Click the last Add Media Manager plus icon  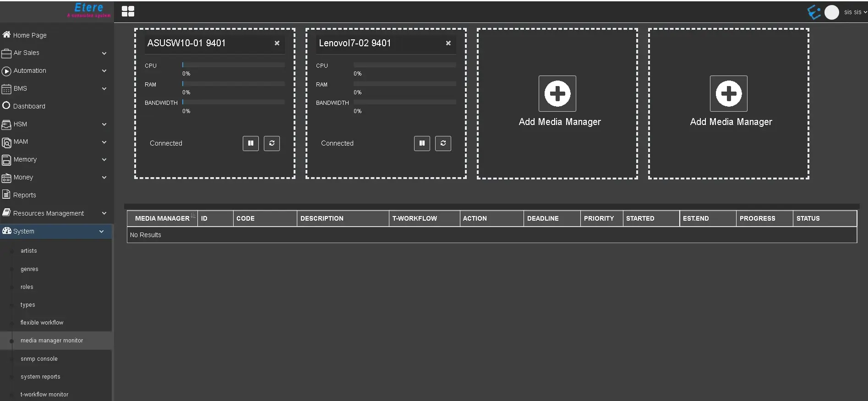pos(728,94)
